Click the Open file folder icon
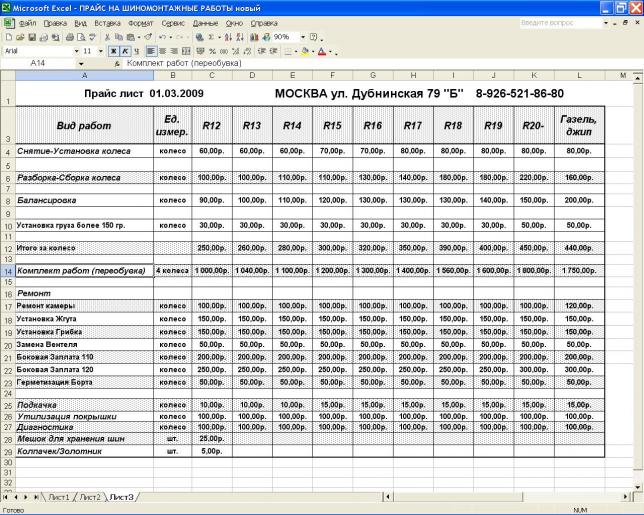The height and width of the screenshot is (515, 644). point(20,37)
